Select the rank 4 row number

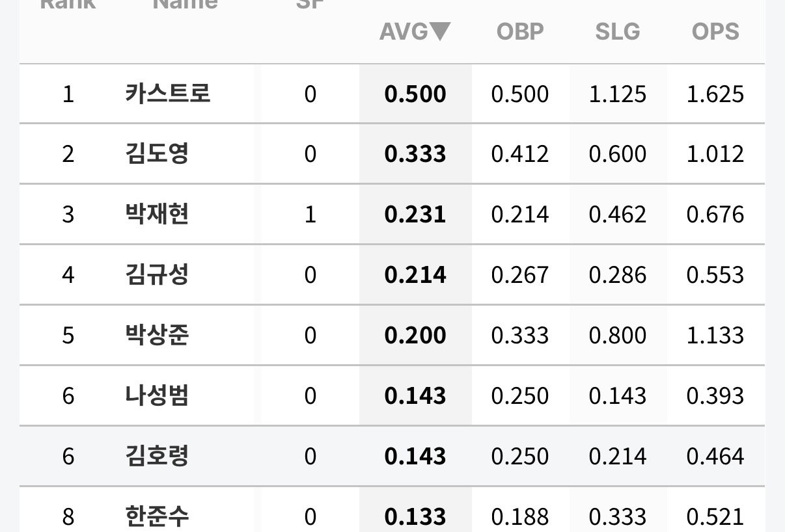coord(68,276)
